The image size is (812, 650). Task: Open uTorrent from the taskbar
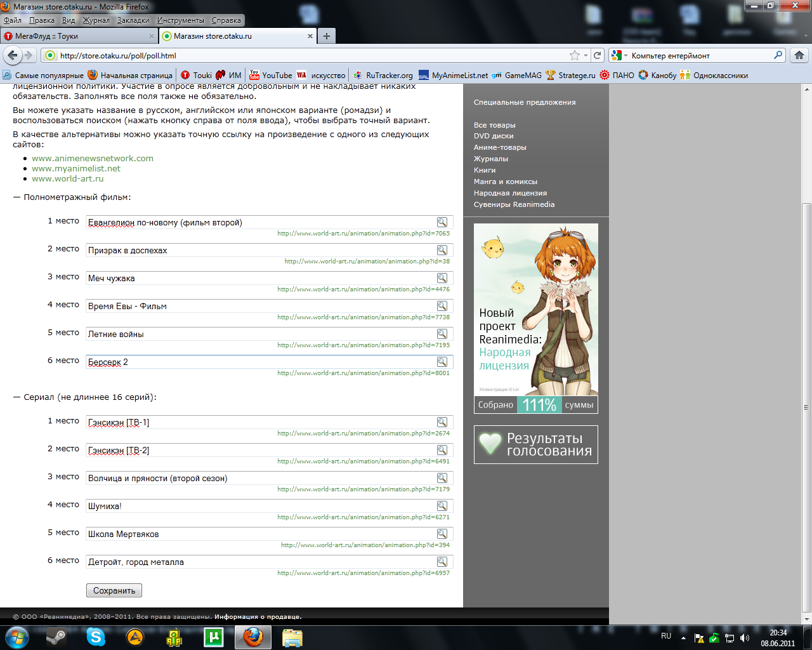(x=214, y=637)
